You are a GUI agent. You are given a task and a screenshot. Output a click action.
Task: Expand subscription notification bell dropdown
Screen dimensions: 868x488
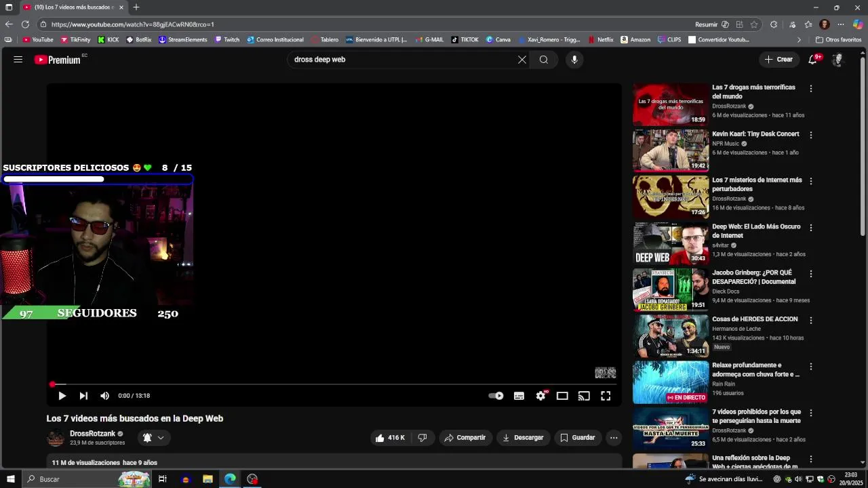point(154,438)
